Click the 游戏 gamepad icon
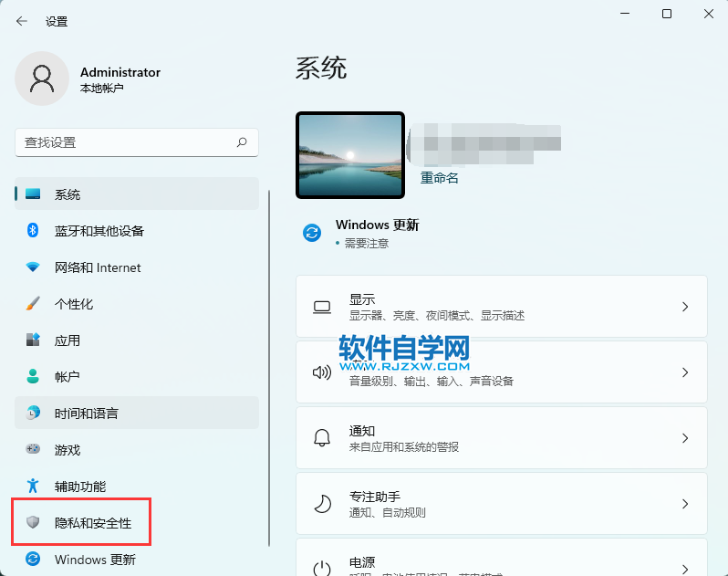Screen dimensions: 728x576 [x=33, y=449]
